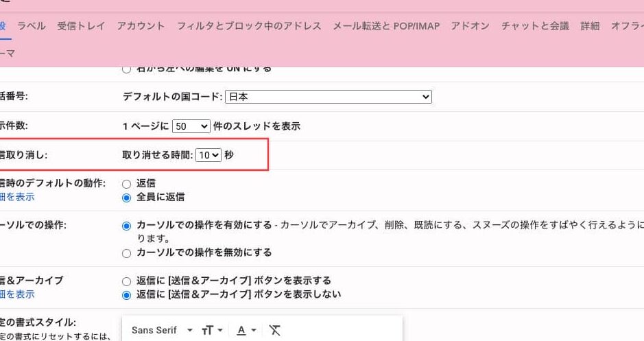
Task: Select the 全員に返信 radio option
Action: 126,198
